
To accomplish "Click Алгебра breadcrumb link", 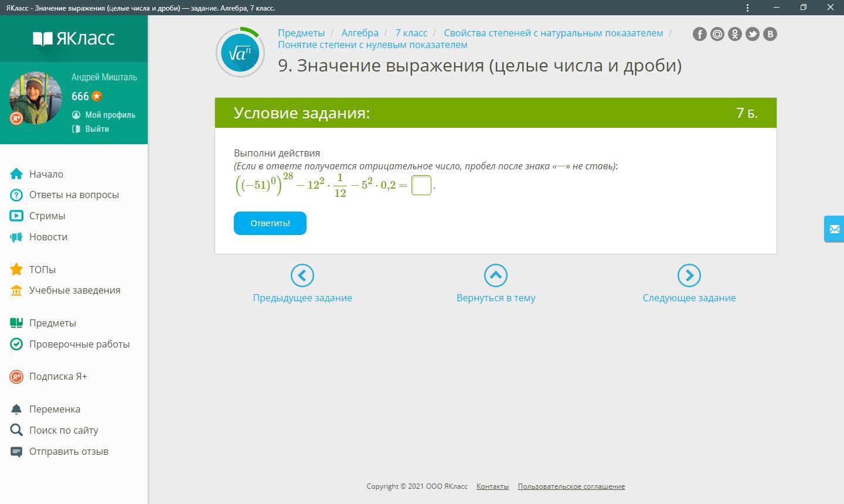I will pos(360,33).
